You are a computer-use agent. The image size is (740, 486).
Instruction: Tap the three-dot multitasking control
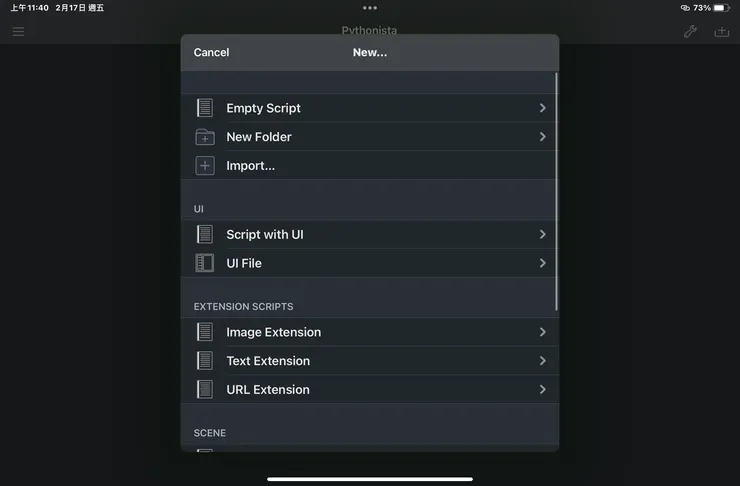(x=370, y=8)
